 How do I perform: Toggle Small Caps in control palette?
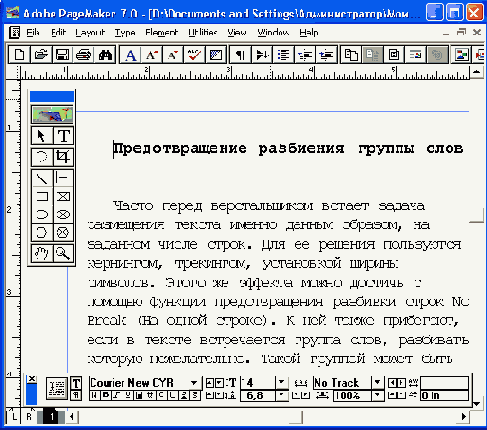coord(162,396)
